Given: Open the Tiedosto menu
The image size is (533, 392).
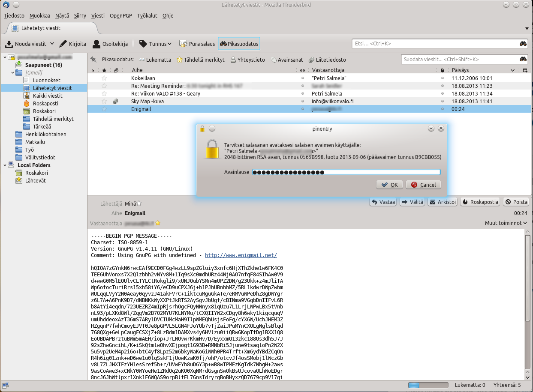Looking at the screenshot, I should coord(14,16).
